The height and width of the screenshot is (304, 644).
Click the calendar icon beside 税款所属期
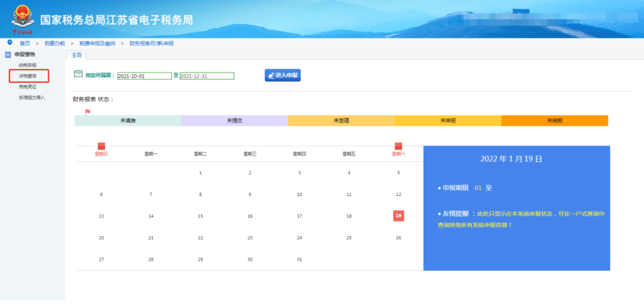tap(78, 74)
